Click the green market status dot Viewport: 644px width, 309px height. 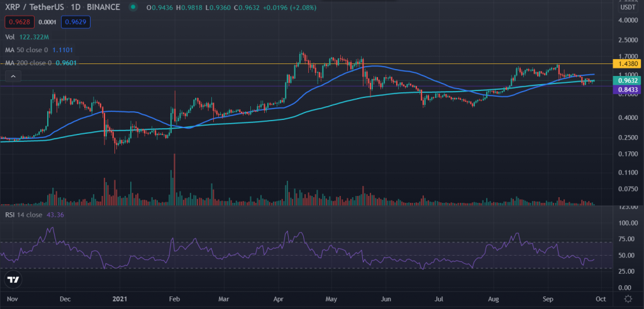132,7
